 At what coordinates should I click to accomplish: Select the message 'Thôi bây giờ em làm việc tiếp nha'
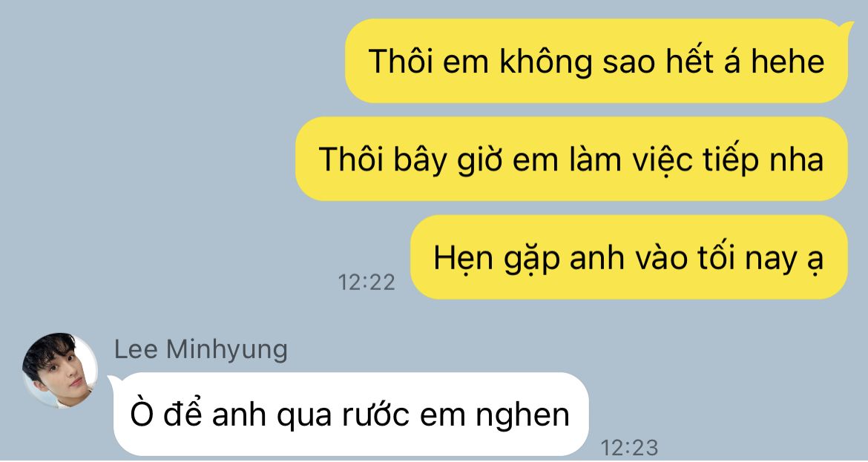pos(571,159)
